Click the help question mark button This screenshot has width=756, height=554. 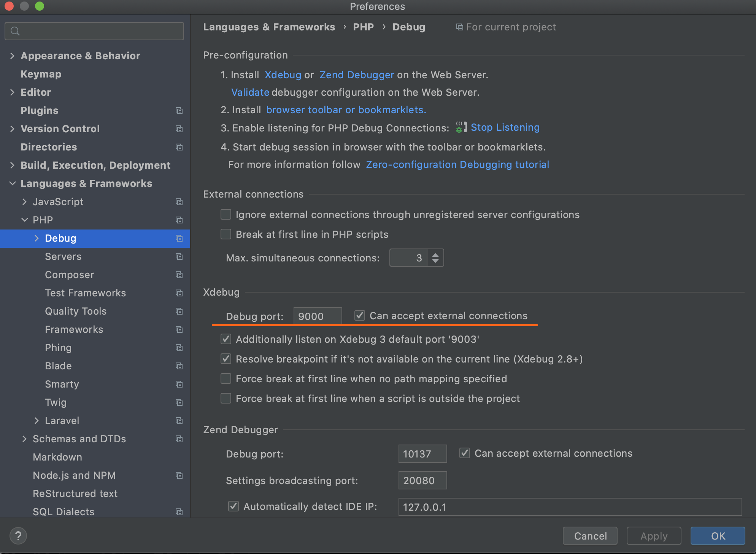click(18, 536)
